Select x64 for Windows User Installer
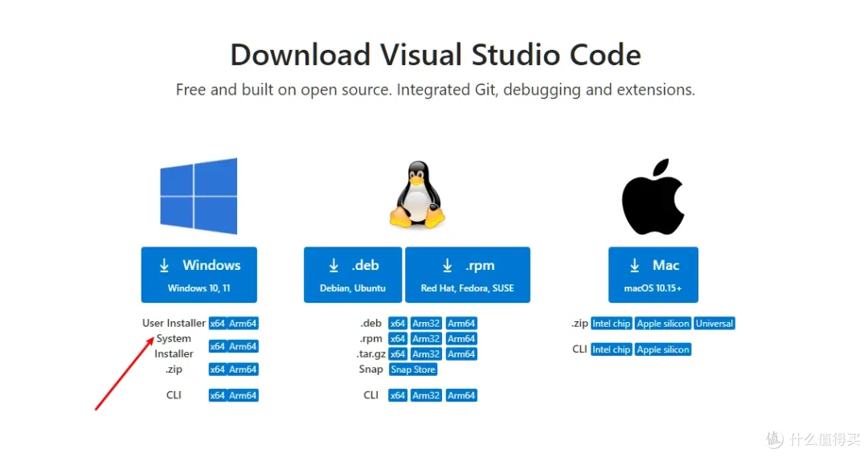Image resolution: width=868 pixels, height=457 pixels. pyautogui.click(x=217, y=323)
